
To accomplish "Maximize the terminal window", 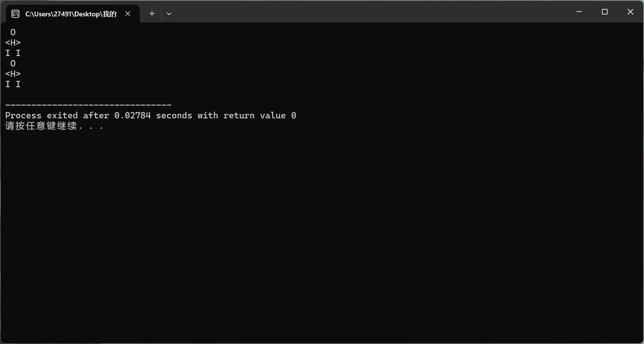I will tap(605, 12).
